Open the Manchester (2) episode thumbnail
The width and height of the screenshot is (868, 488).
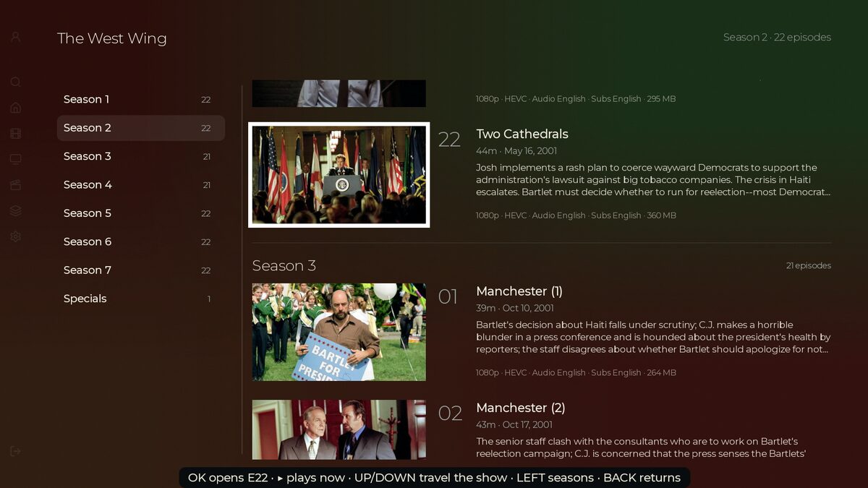coord(339,429)
